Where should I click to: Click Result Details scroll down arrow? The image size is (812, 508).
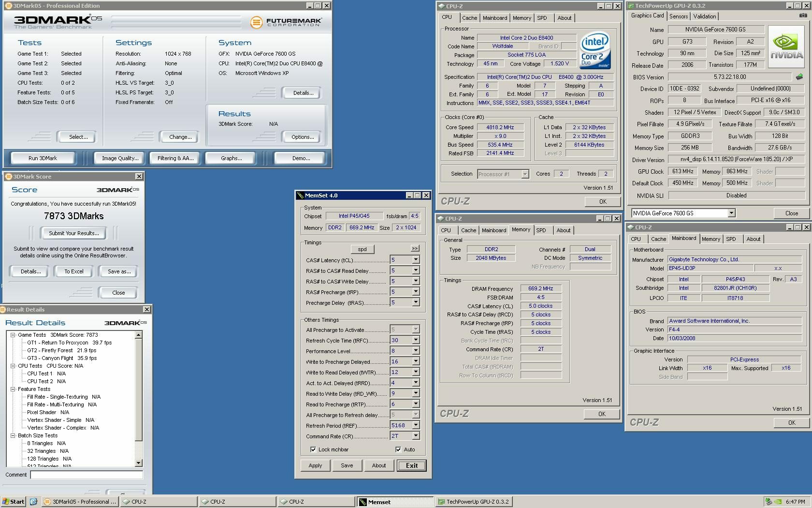click(139, 463)
